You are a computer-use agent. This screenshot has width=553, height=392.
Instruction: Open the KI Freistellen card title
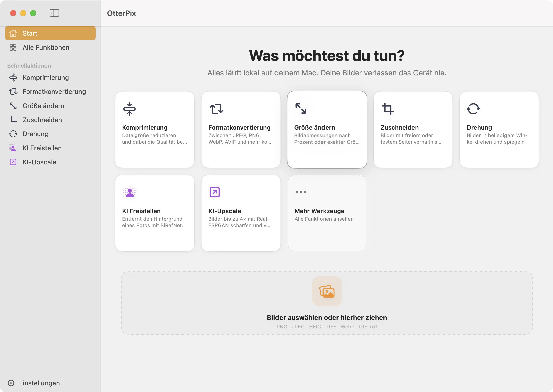(x=141, y=211)
